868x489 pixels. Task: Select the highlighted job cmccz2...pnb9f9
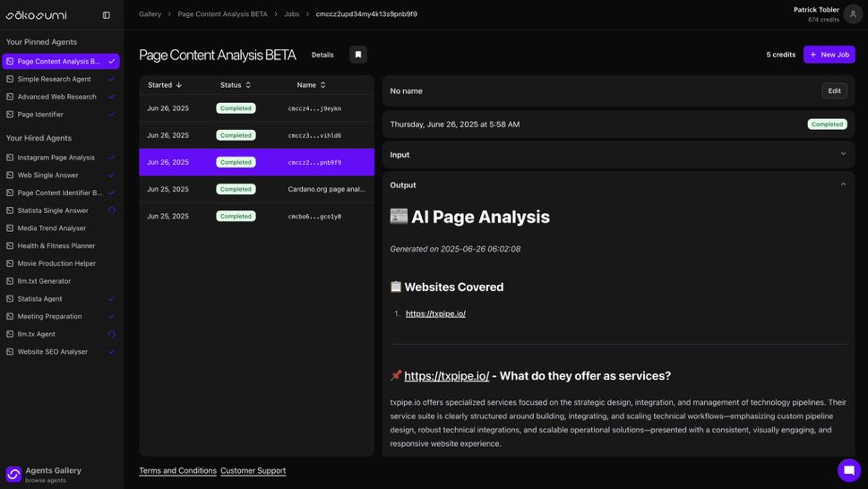[x=256, y=162]
